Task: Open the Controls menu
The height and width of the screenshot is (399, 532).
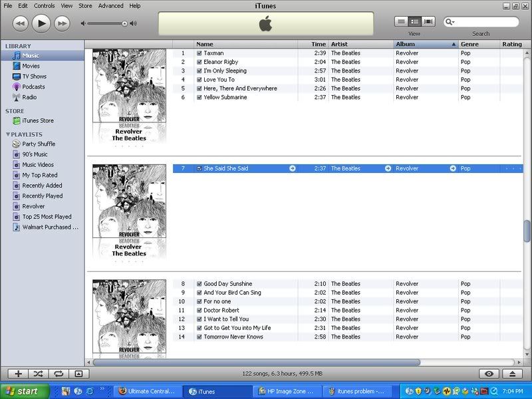Action: 44,6
